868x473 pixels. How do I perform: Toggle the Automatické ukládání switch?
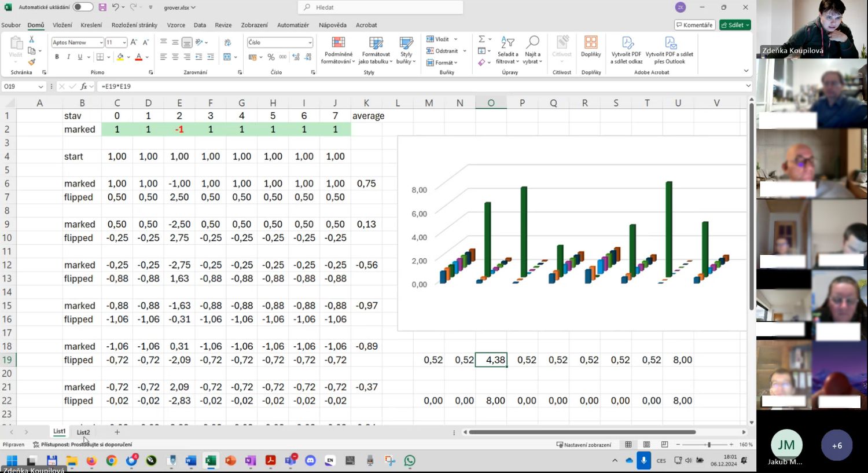tap(83, 8)
